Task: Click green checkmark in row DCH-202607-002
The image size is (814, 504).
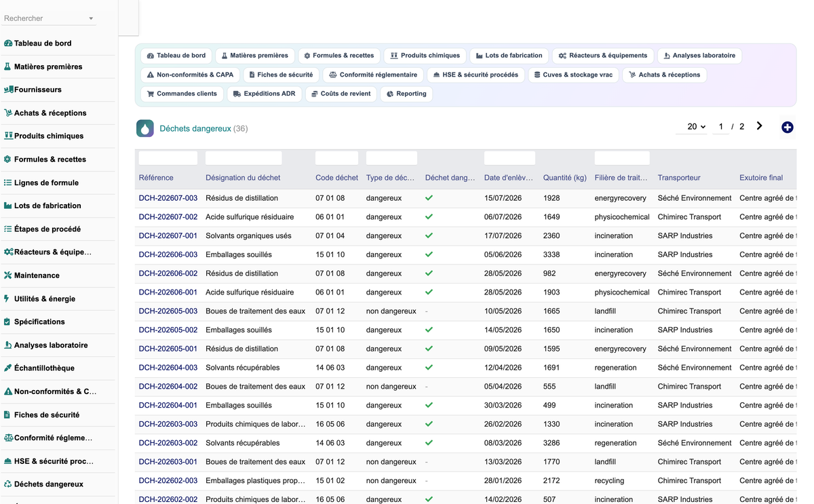Action: (429, 217)
